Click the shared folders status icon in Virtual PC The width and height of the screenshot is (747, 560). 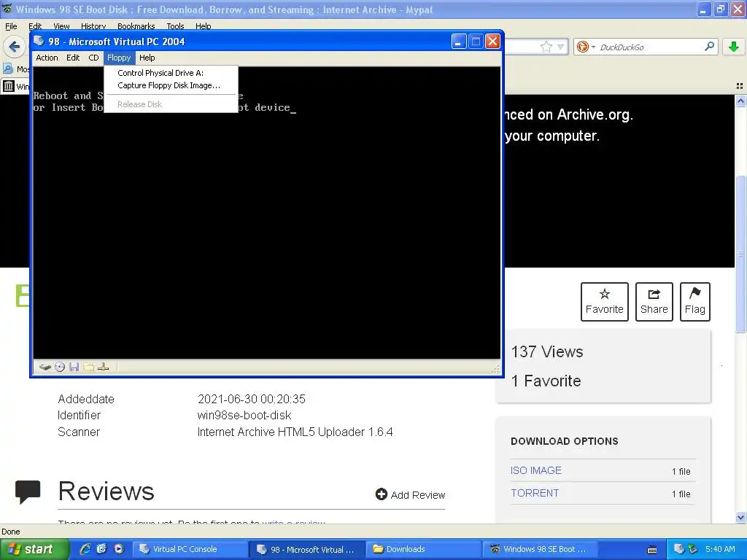coord(88,367)
